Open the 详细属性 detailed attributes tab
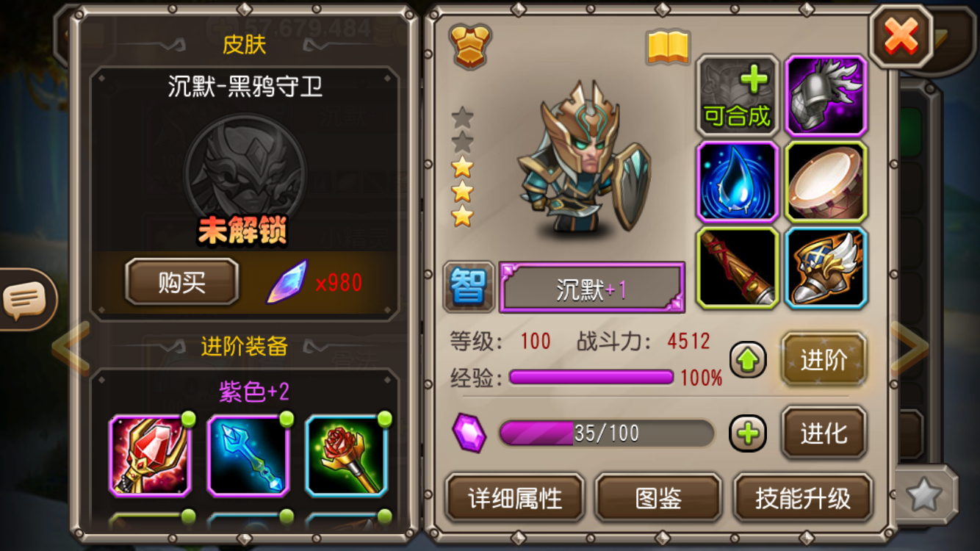Viewport: 980px width, 551px height. point(515,499)
